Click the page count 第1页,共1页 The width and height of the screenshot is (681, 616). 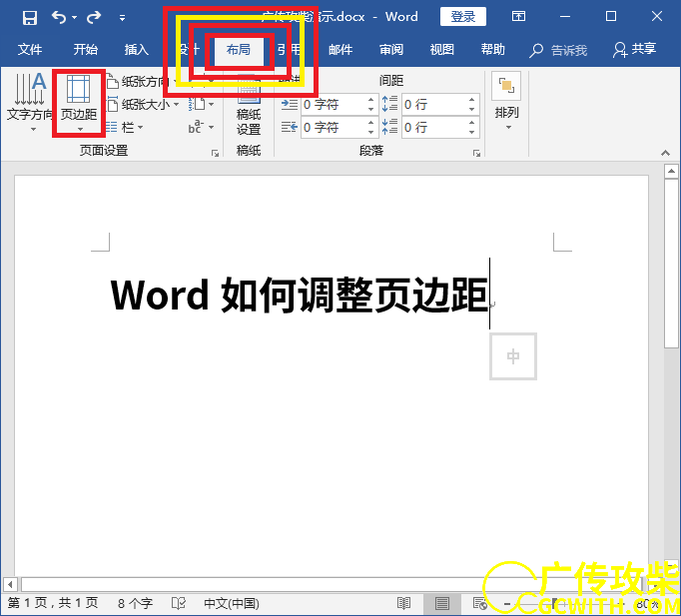53,603
